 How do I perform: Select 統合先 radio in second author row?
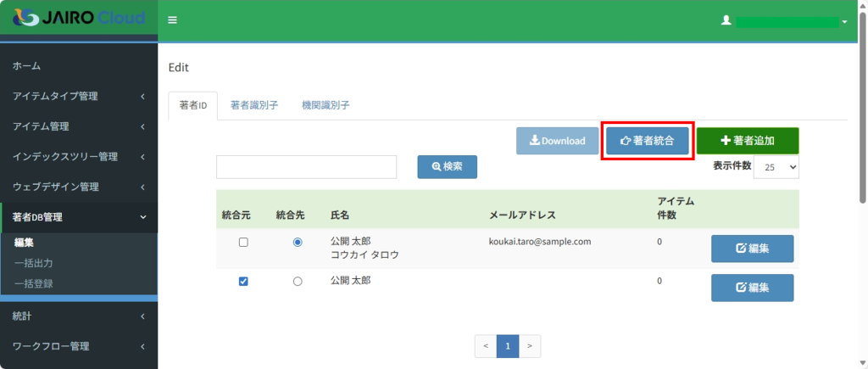(297, 282)
